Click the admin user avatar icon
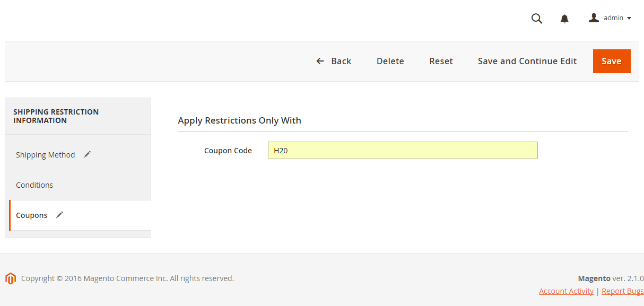644x306 pixels. click(594, 18)
